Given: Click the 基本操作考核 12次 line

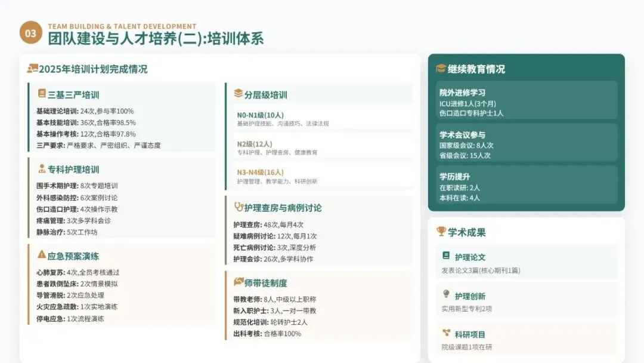Looking at the screenshot, I should pos(86,134).
